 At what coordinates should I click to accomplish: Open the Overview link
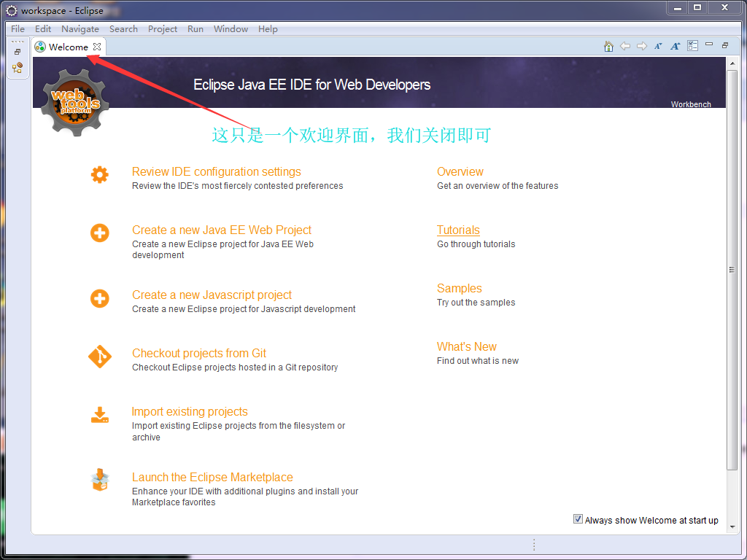click(460, 171)
